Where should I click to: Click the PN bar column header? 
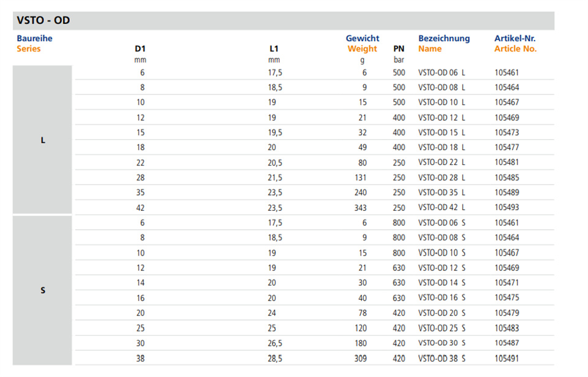click(399, 54)
